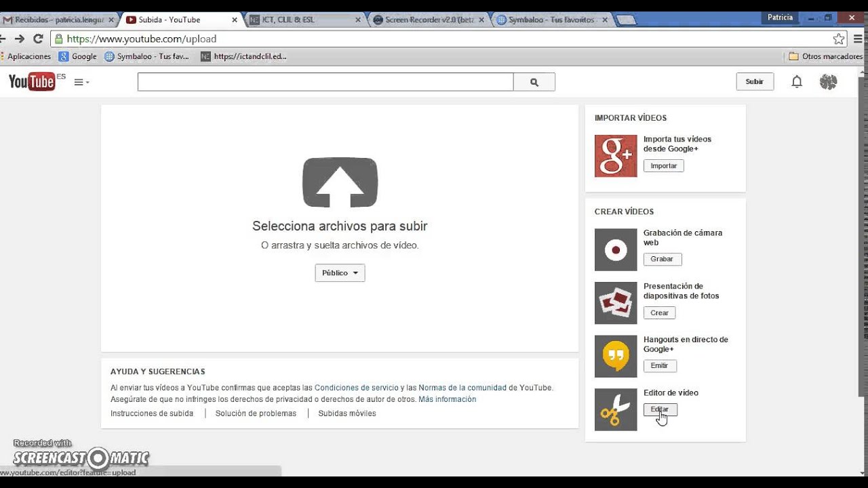Switch to the Screen Recorder tab

click(429, 20)
